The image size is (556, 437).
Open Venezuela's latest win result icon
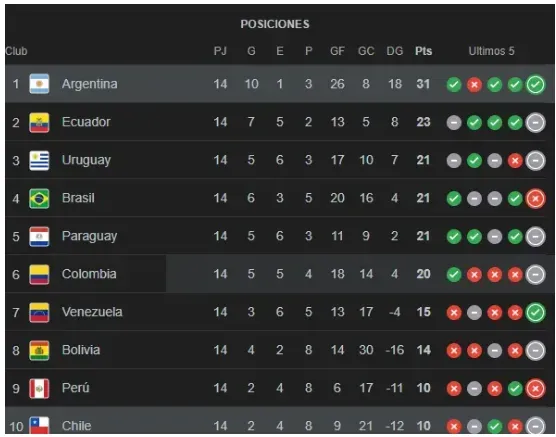(x=535, y=312)
